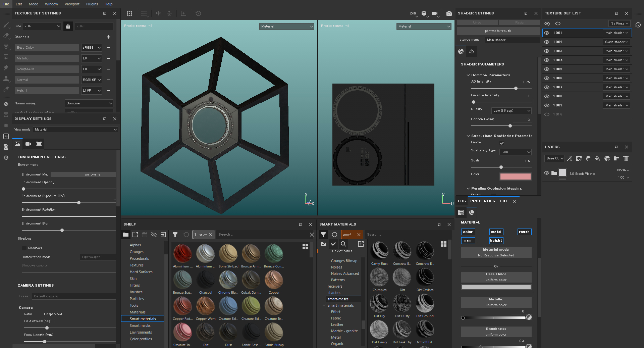Export to Photoshop via Ps icon

click(6, 136)
